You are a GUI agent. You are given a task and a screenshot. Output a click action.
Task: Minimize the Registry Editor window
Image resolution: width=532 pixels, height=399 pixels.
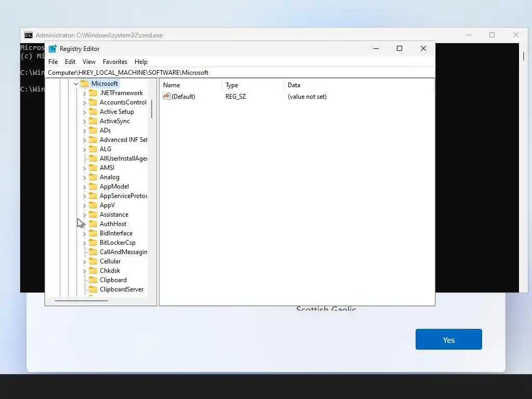click(376, 48)
